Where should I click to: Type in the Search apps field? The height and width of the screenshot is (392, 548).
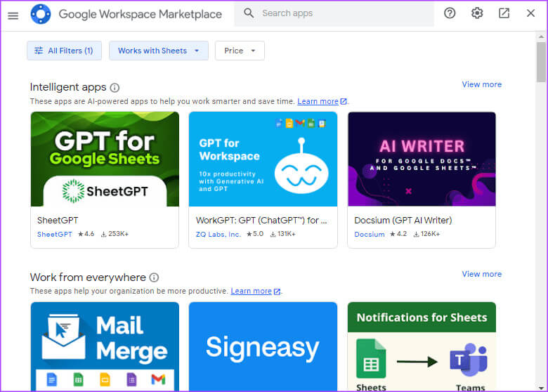pos(344,13)
